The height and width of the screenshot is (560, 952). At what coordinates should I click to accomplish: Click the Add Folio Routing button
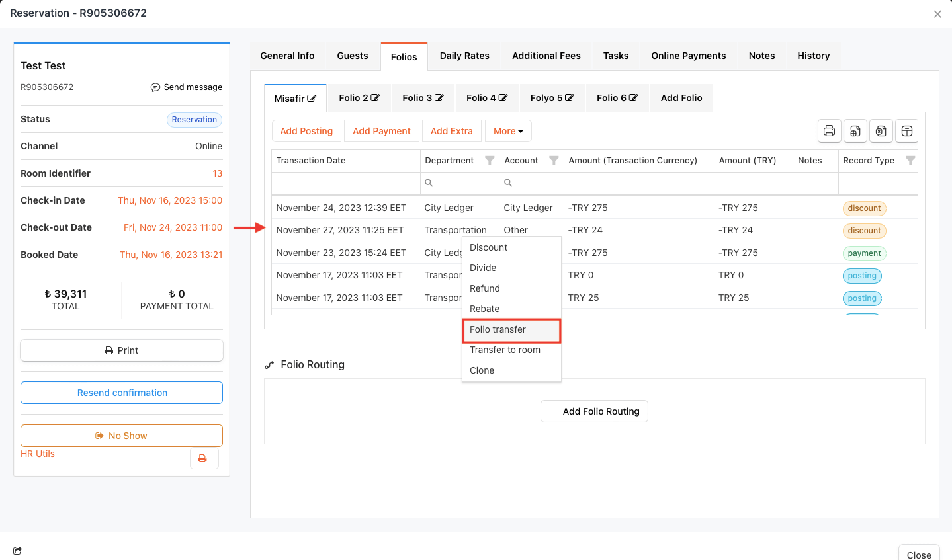(594, 411)
